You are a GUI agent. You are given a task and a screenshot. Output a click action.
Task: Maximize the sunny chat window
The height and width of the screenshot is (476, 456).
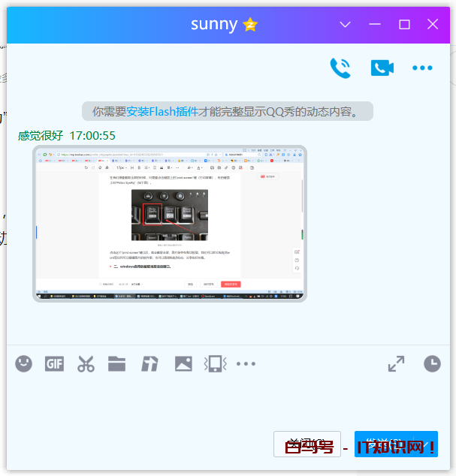(404, 24)
